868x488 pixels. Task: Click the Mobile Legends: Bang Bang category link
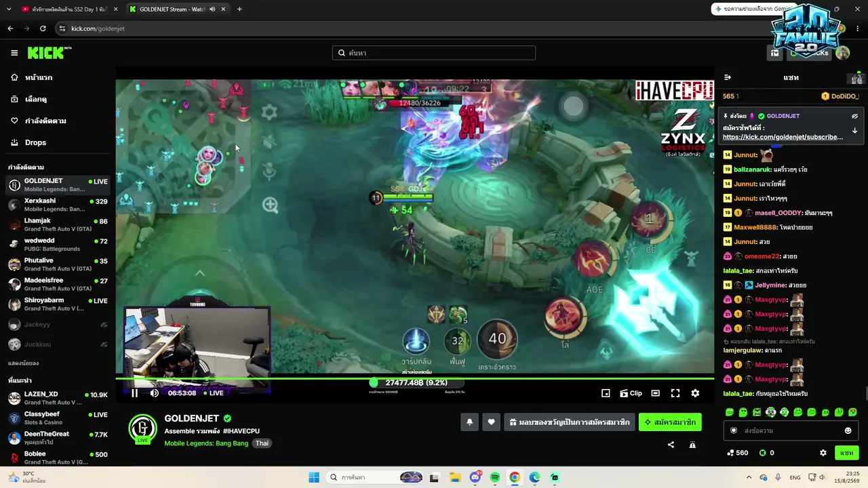tap(206, 443)
